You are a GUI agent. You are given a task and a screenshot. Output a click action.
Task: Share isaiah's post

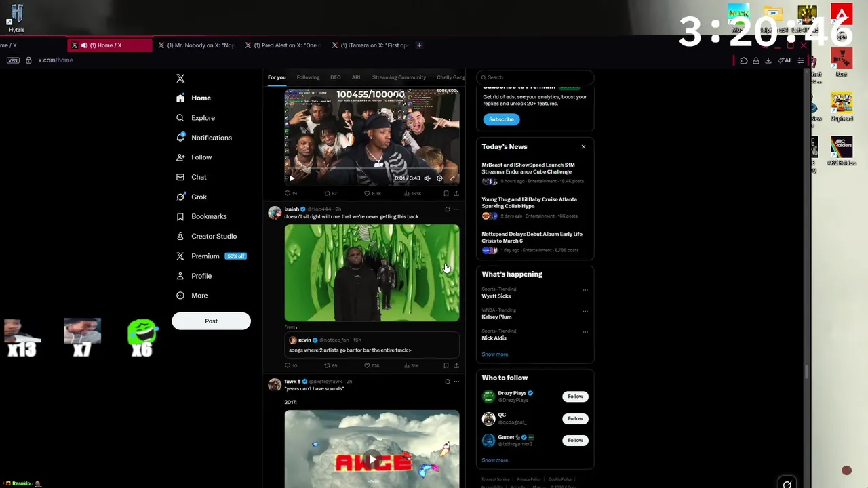click(456, 366)
